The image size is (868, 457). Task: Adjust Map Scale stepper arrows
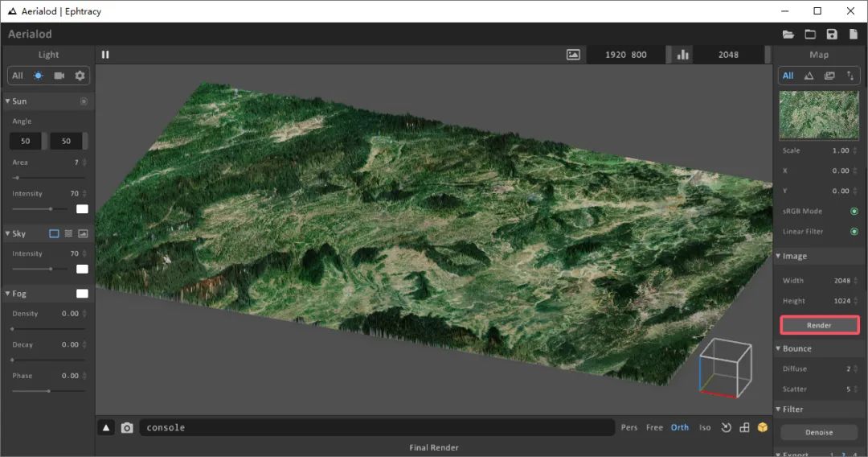(x=855, y=150)
